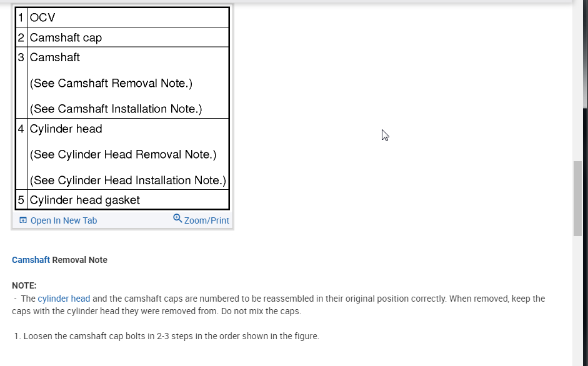This screenshot has height=366, width=588.
Task: Click the Open In New Tab icon
Action: [x=23, y=220]
